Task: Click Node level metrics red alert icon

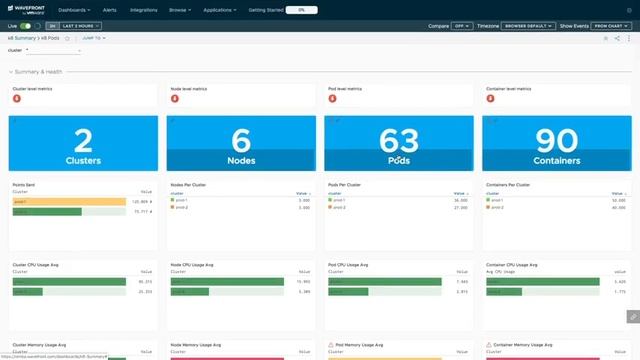Action: [x=175, y=98]
